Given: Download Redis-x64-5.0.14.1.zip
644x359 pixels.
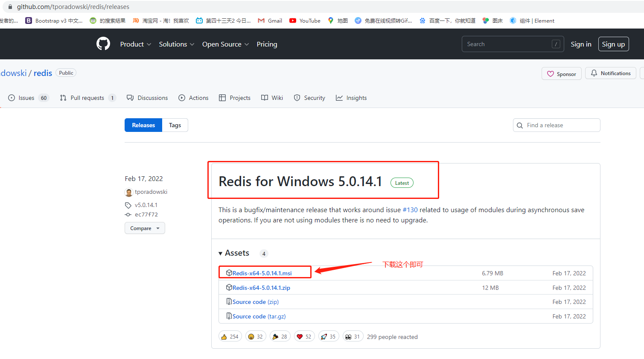Looking at the screenshot, I should point(261,288).
